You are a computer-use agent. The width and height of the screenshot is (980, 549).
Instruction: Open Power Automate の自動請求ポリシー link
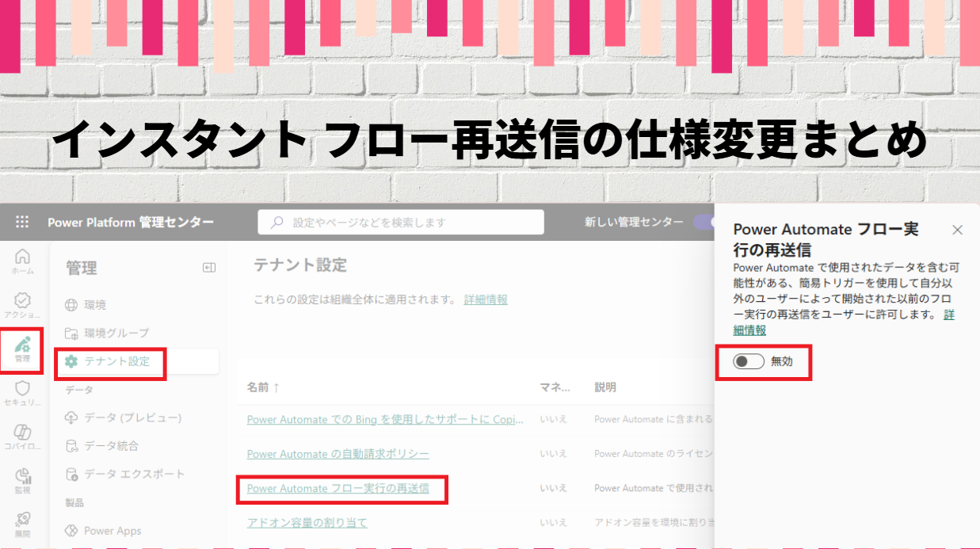[x=337, y=454]
